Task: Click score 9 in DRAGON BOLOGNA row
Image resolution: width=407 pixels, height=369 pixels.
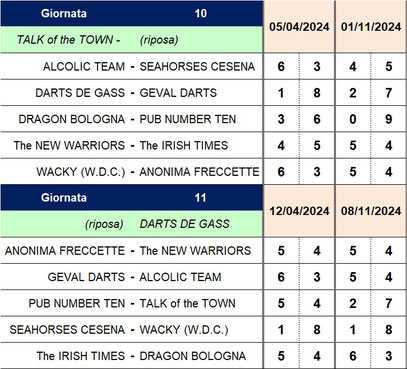Action: point(389,119)
